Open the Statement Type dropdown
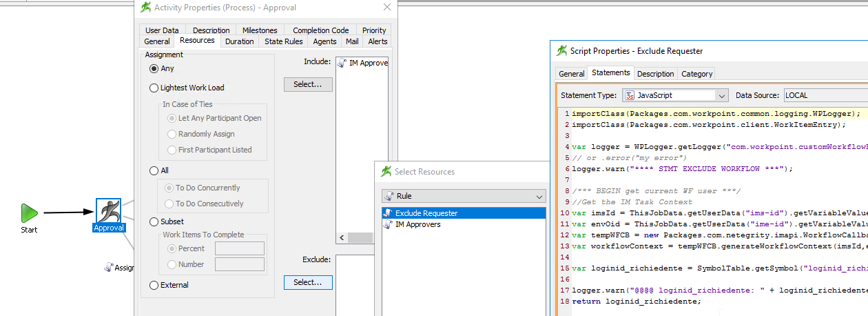868x316 pixels. (x=721, y=95)
